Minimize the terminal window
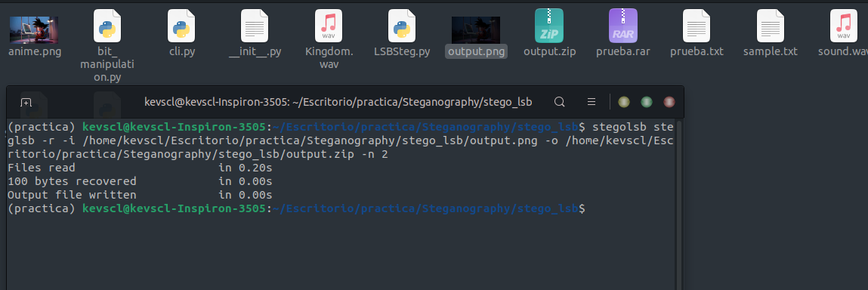 [624, 102]
